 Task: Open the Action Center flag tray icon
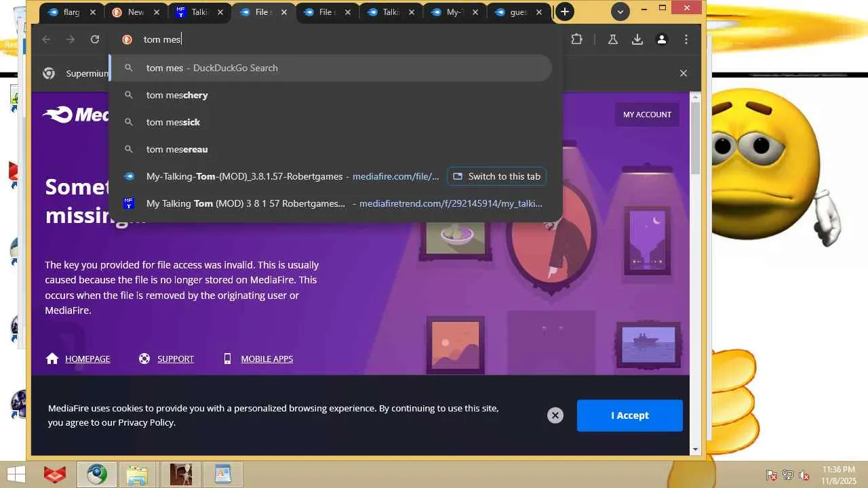pos(772,475)
